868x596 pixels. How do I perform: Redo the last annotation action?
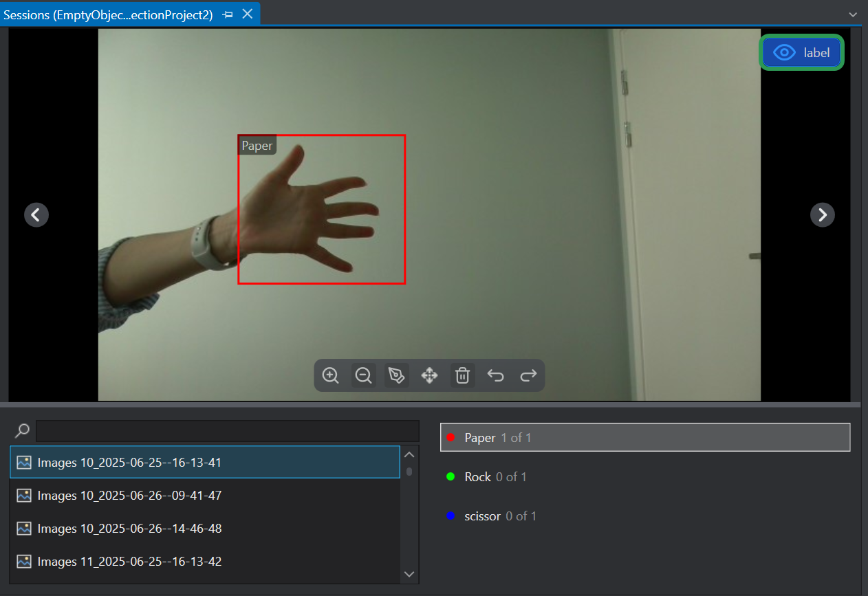pos(528,375)
